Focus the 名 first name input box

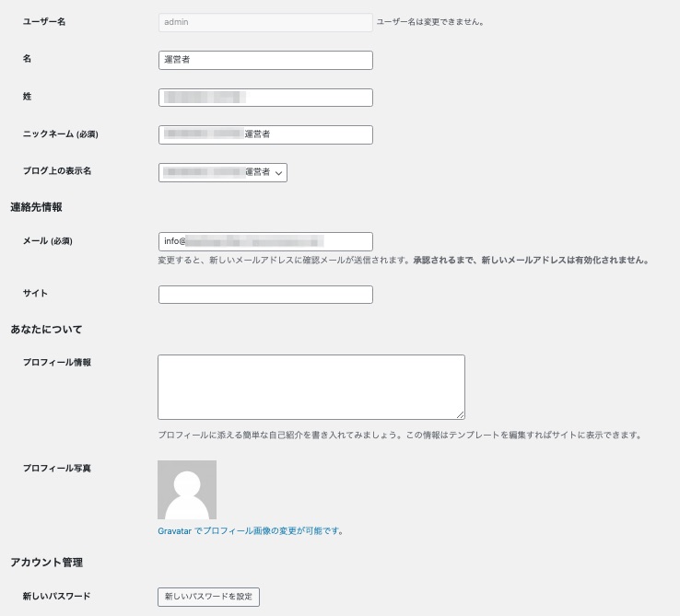click(x=265, y=60)
